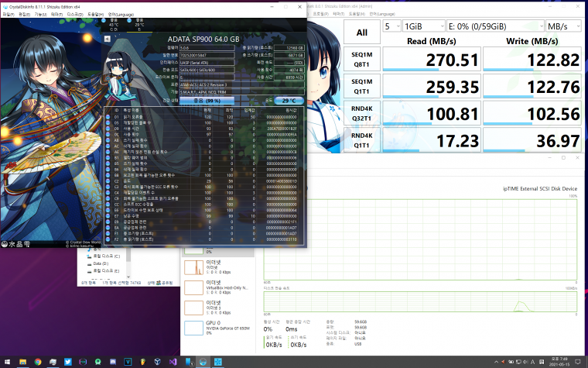The image size is (588, 368).
Task: Open the 기능(U) menu in CrystalDiskInfo
Action: (x=40, y=14)
